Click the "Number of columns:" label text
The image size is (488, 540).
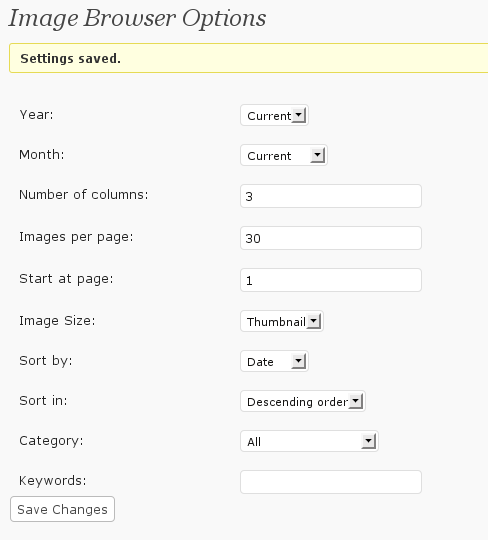pyautogui.click(x=84, y=195)
